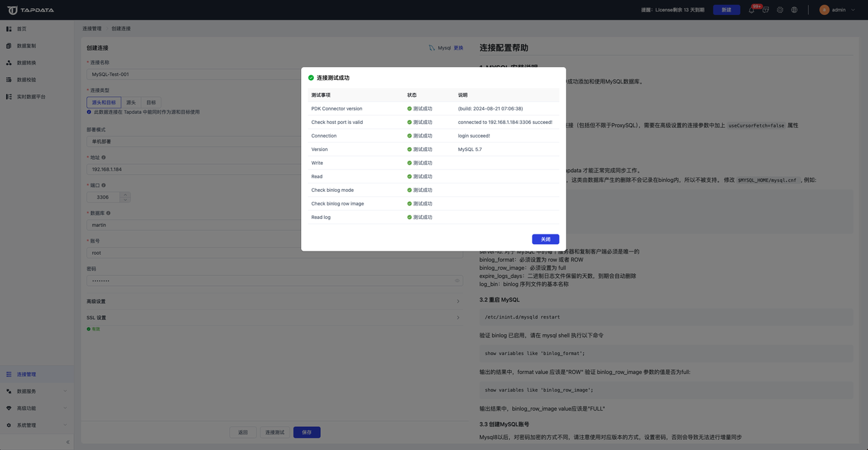Click blue info icon under 连接类型

(89, 112)
